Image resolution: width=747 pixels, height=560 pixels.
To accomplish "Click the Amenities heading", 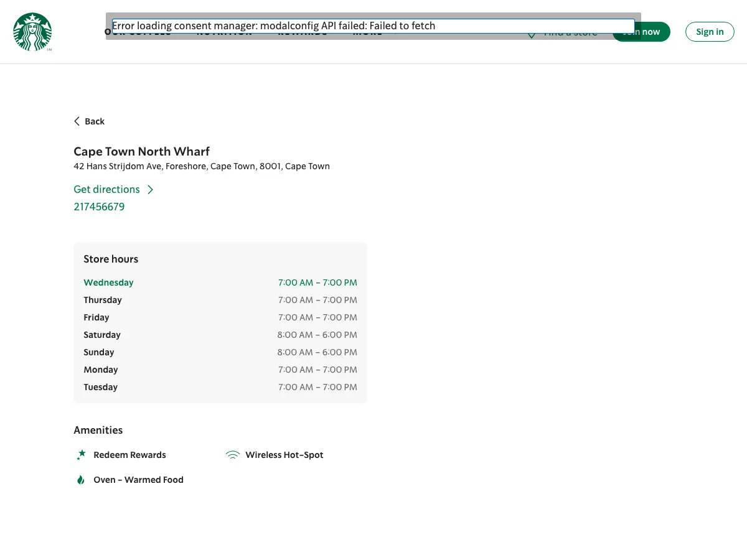I will tap(98, 430).
